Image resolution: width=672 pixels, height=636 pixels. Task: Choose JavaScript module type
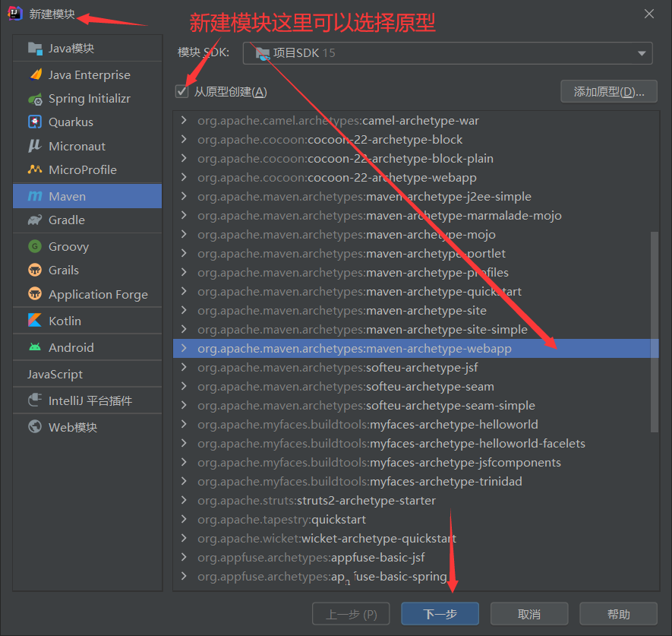pos(87,374)
